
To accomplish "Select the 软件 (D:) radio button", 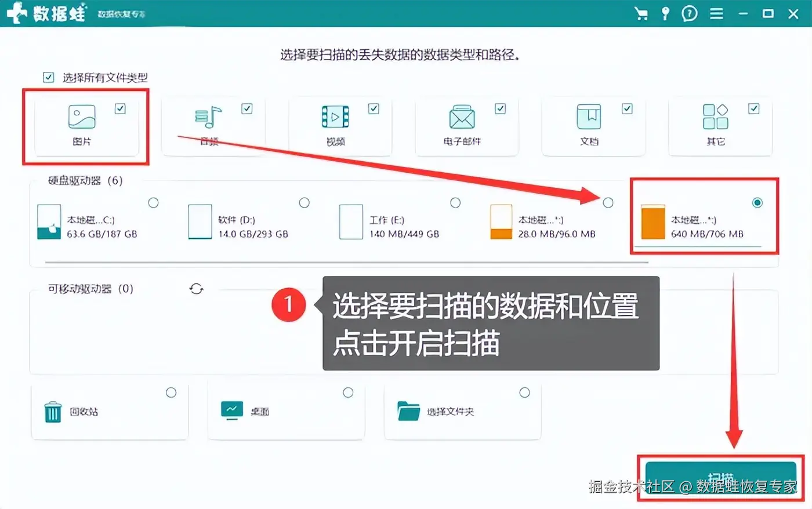I will tap(304, 203).
